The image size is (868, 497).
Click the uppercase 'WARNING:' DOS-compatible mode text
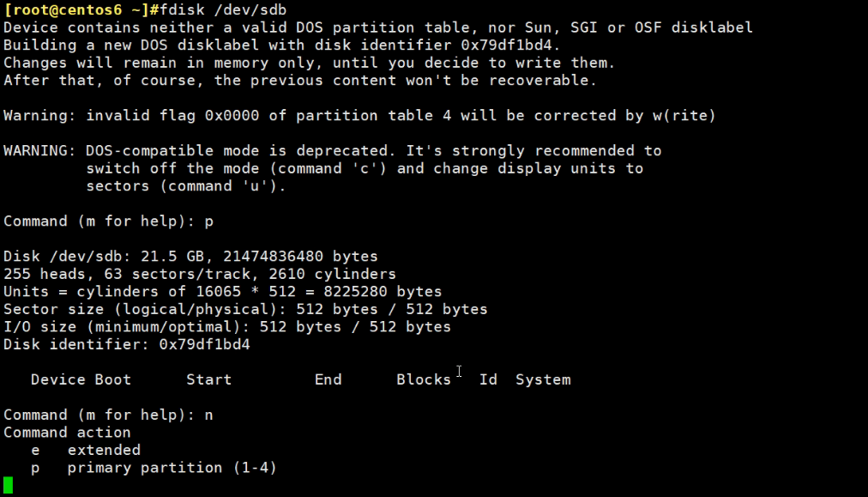39,150
